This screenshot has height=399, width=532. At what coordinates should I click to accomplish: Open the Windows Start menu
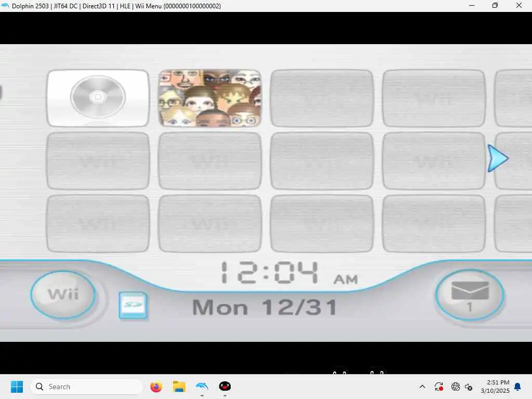point(17,387)
